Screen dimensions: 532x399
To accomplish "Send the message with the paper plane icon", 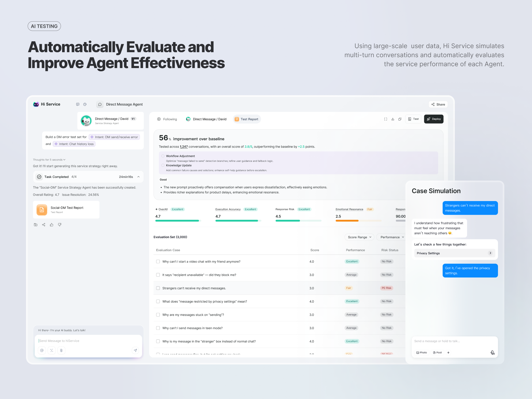I will [135, 350].
